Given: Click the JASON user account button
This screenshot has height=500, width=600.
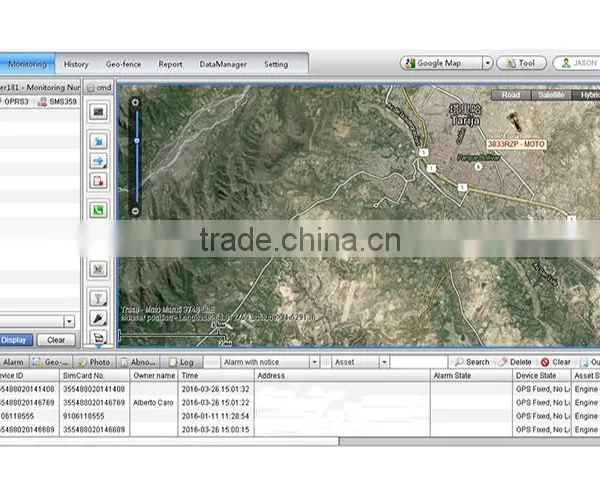Looking at the screenshot, I should (x=577, y=63).
